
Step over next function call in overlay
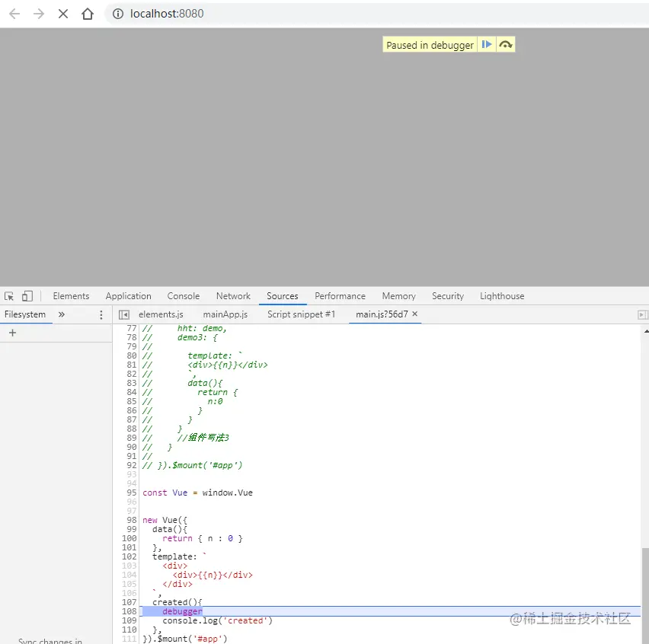pos(505,44)
